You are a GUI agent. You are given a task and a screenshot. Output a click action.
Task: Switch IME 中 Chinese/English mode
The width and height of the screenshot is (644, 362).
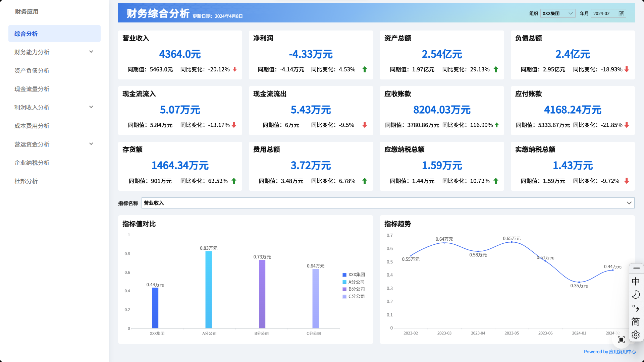636,281
